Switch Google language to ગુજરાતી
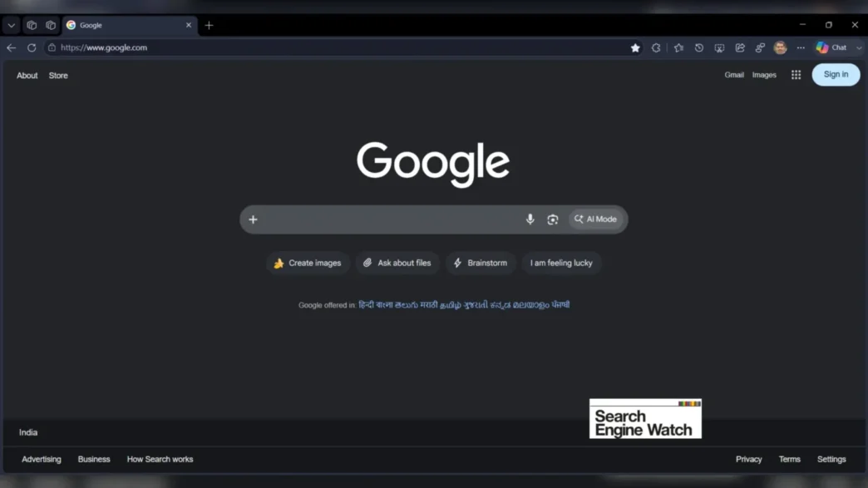 pos(476,305)
